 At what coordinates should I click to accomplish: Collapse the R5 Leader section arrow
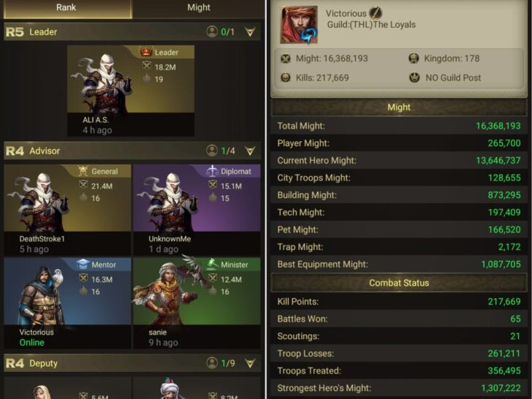click(250, 32)
